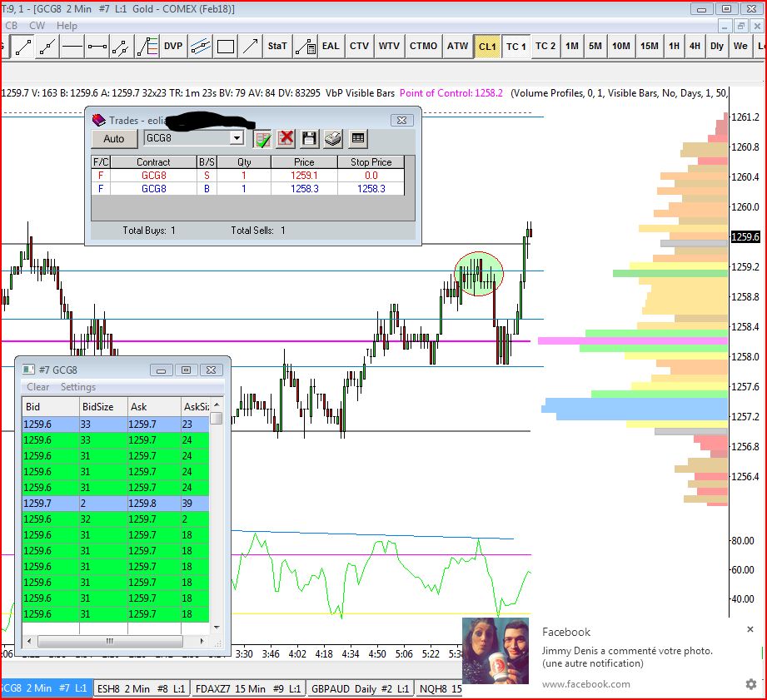Switch to GBPAUD Daily chart tab

(360, 688)
